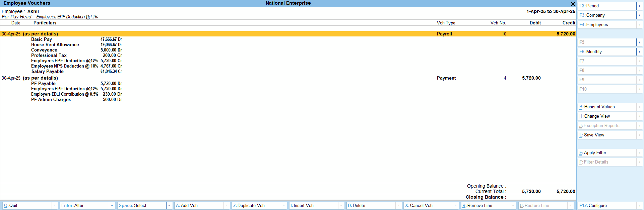Change the report period with F2: Period
Viewport: 644px width, 210px height.
606,6
